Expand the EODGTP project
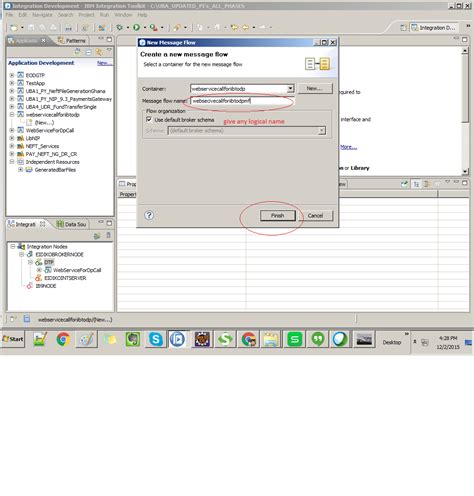This screenshot has width=474, height=496. (12, 75)
